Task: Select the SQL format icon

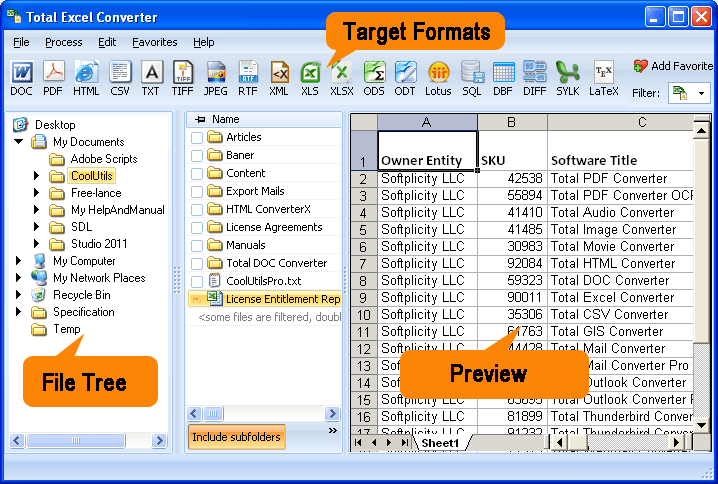Action: click(472, 78)
